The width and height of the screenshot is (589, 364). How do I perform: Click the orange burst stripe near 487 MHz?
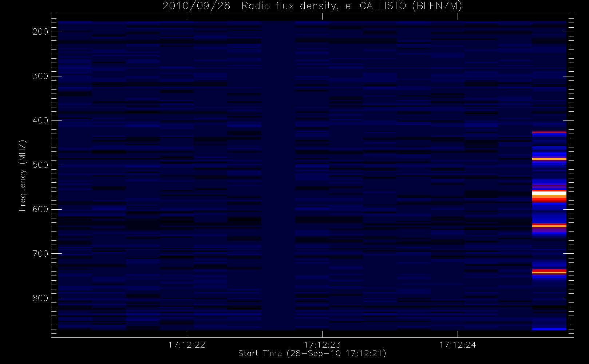click(549, 159)
